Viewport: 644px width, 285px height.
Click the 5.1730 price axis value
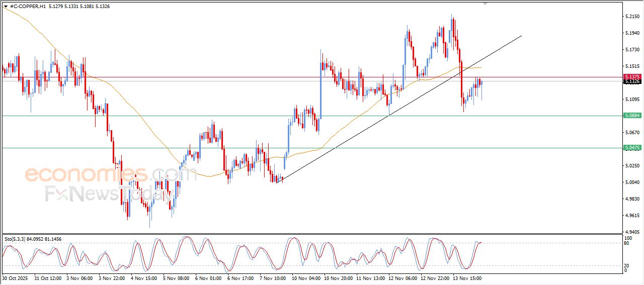pyautogui.click(x=632, y=50)
